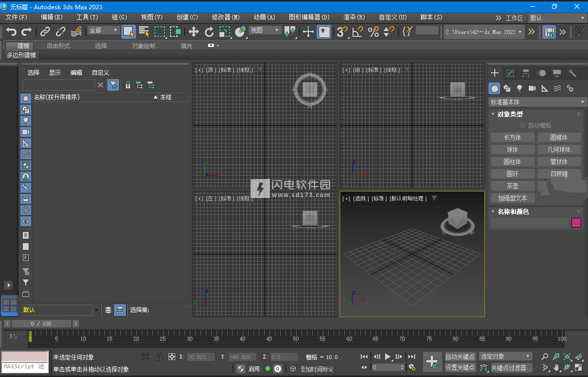This screenshot has height=377, width=588.
Task: Activate the Unlink Selection tool
Action: tap(61, 32)
